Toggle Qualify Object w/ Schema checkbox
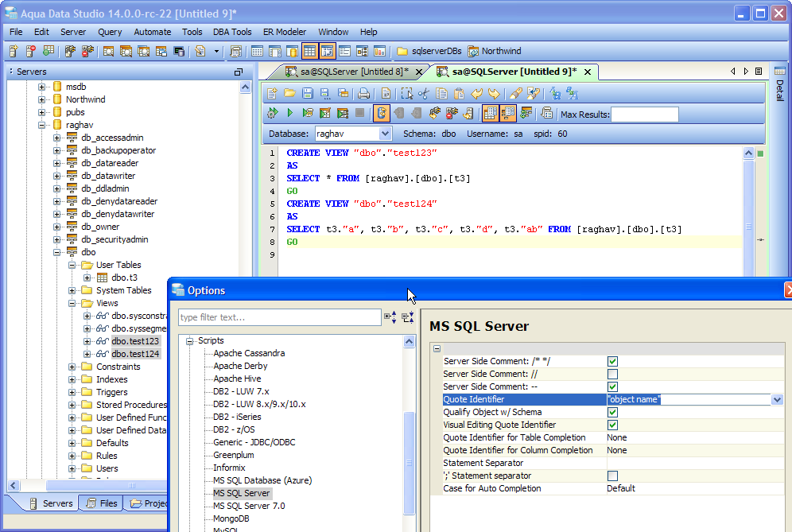 [613, 412]
